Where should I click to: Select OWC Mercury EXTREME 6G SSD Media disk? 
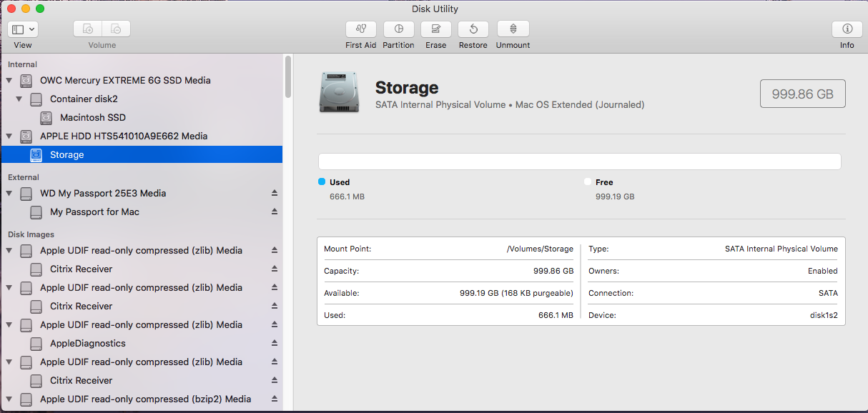click(x=125, y=81)
